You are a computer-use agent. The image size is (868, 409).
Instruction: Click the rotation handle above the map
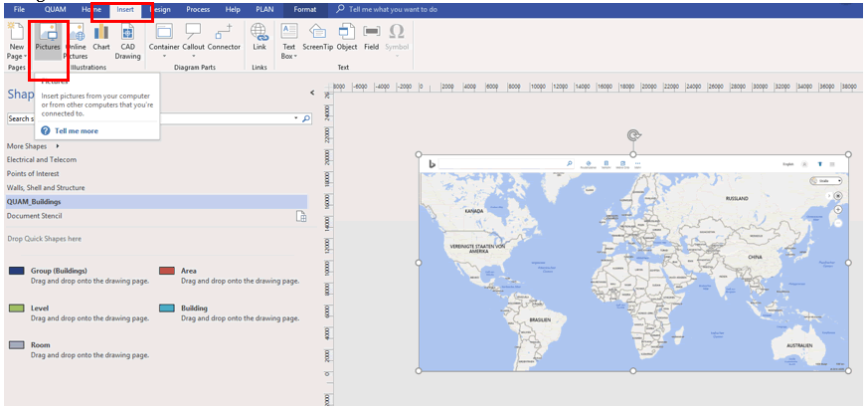(633, 134)
